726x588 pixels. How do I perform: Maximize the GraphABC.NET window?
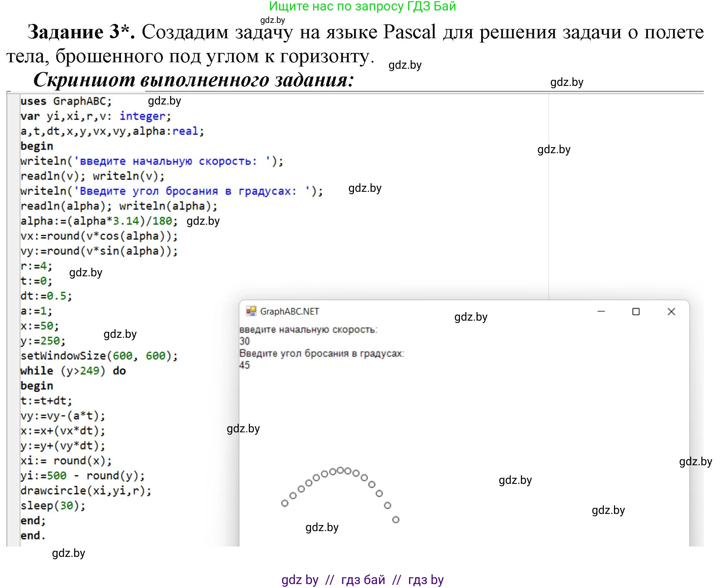(636, 311)
